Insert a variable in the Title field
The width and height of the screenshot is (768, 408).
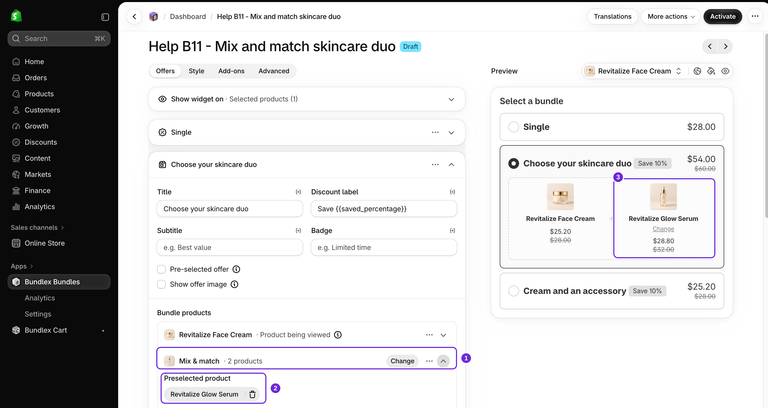298,192
